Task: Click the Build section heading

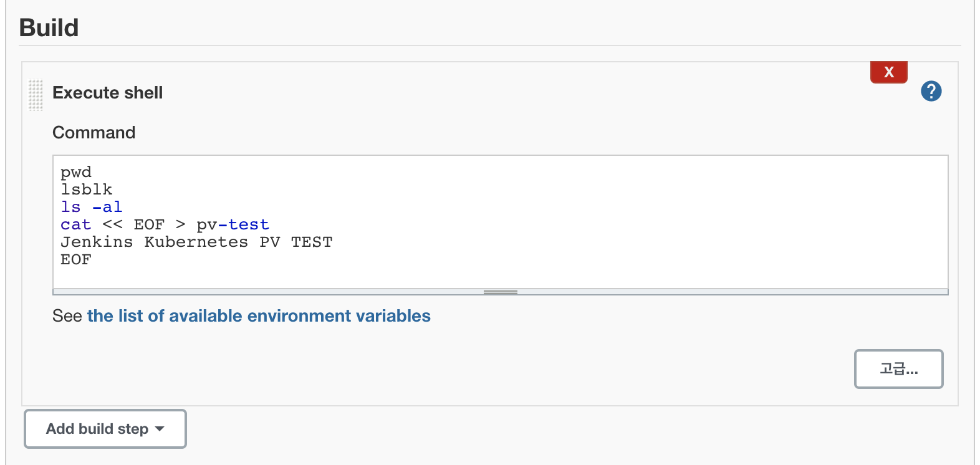Action: (x=49, y=28)
